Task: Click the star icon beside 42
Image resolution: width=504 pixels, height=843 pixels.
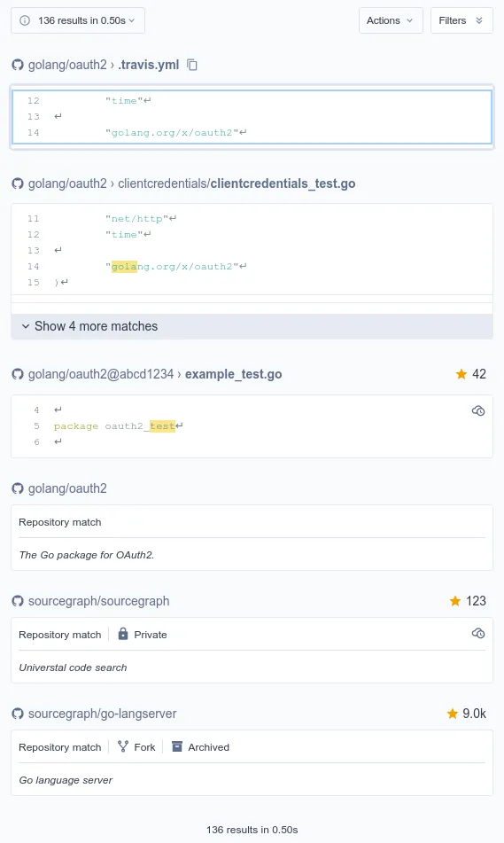Action: 461,374
